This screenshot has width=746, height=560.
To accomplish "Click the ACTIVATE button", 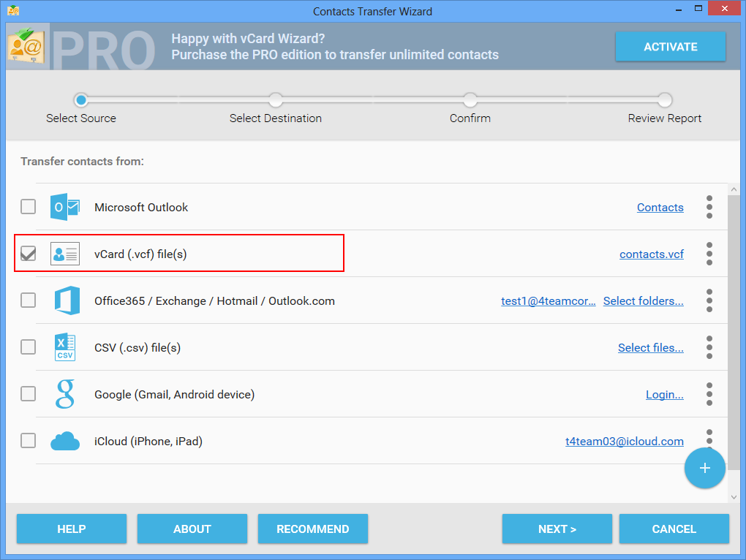I will point(671,47).
